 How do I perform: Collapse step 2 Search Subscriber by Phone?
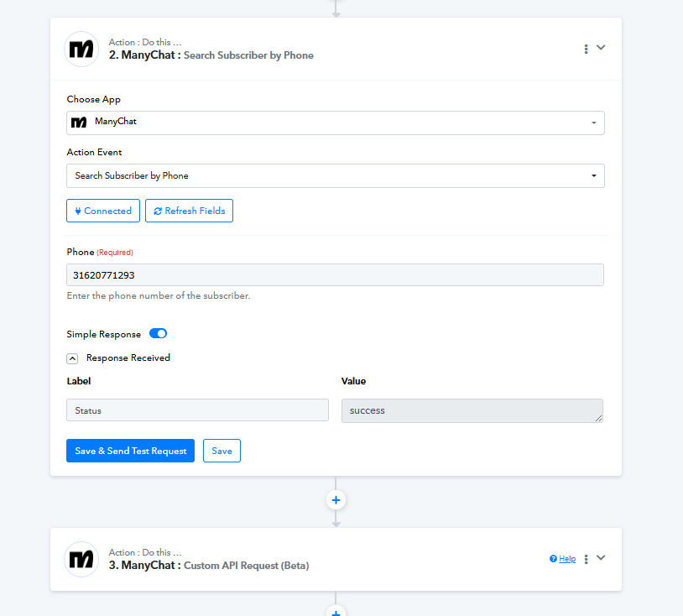tap(601, 48)
